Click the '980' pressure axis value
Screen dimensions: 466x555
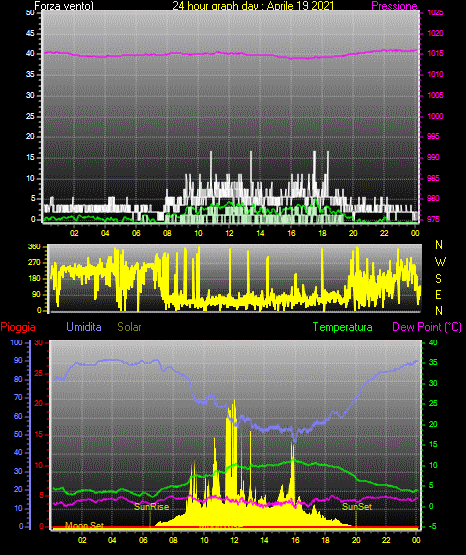pyautogui.click(x=433, y=198)
